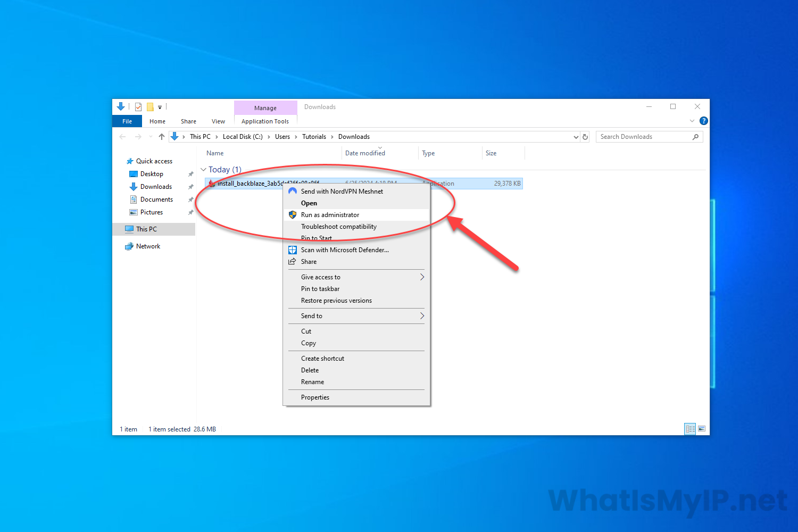The image size is (798, 532).
Task: Select the install_backblaze file row
Action: [363, 184]
